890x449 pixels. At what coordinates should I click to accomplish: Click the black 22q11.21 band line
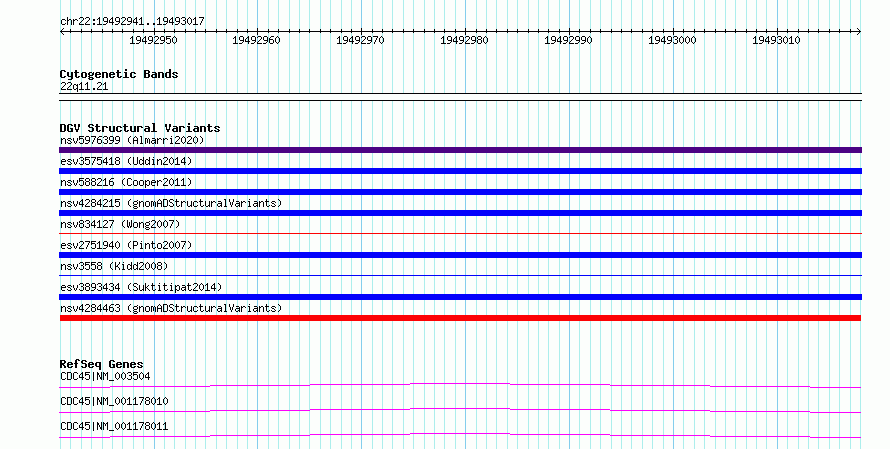460,97
